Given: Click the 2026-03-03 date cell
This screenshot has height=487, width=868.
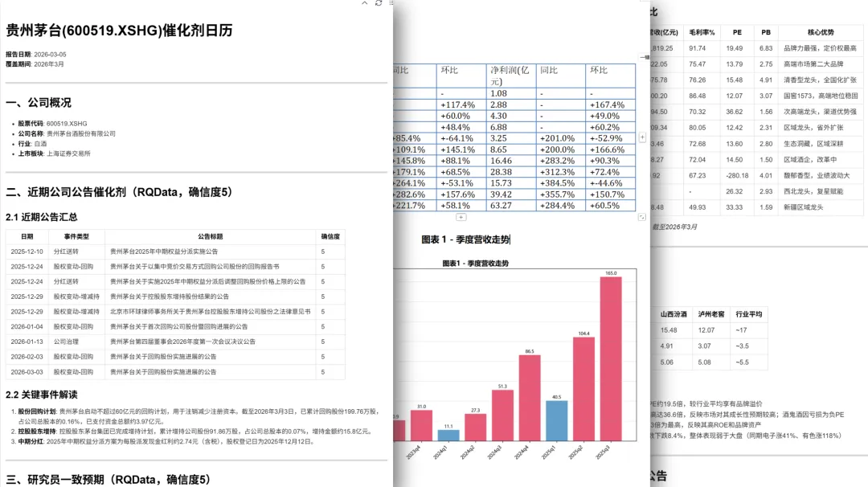Looking at the screenshot, I should coord(27,372).
